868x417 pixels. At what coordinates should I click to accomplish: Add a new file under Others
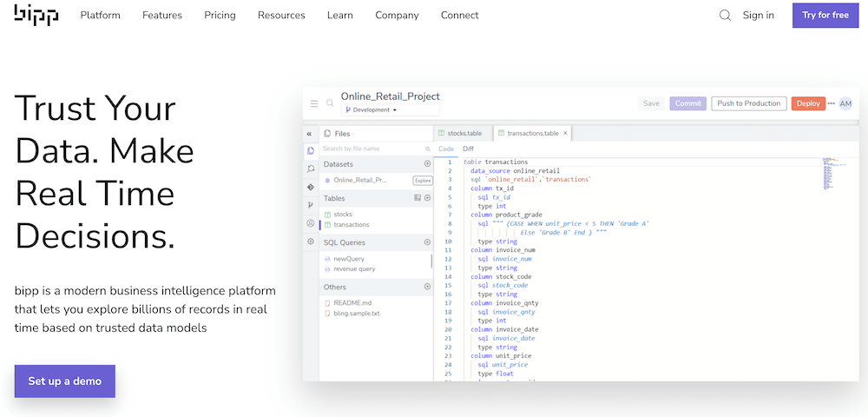(x=427, y=287)
